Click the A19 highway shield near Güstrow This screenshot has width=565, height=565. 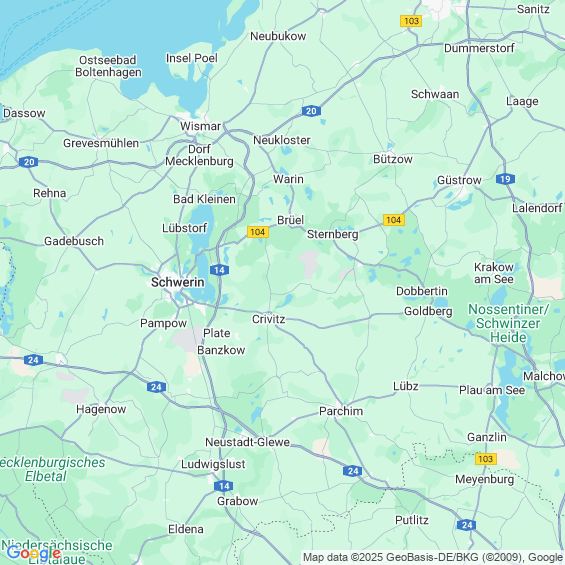(505, 179)
